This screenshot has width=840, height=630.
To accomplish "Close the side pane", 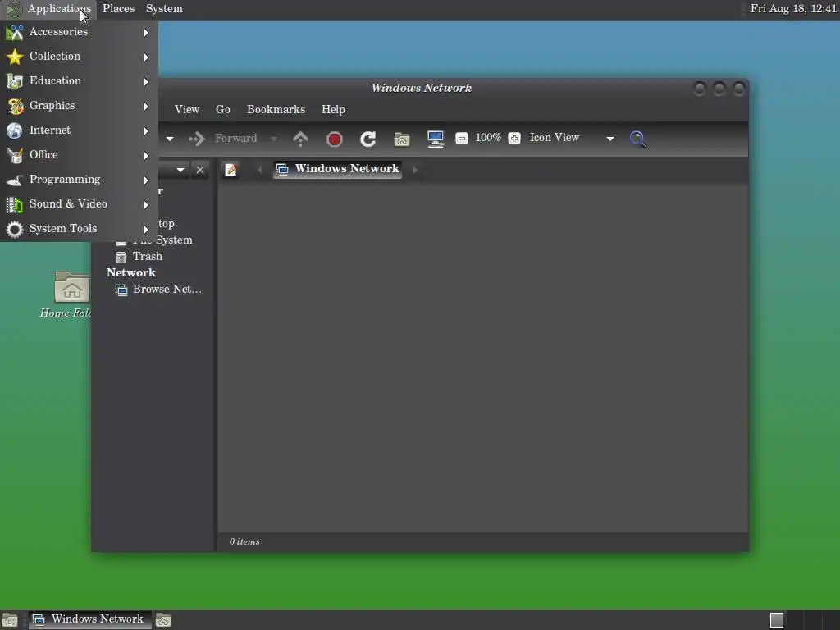I will click(200, 170).
